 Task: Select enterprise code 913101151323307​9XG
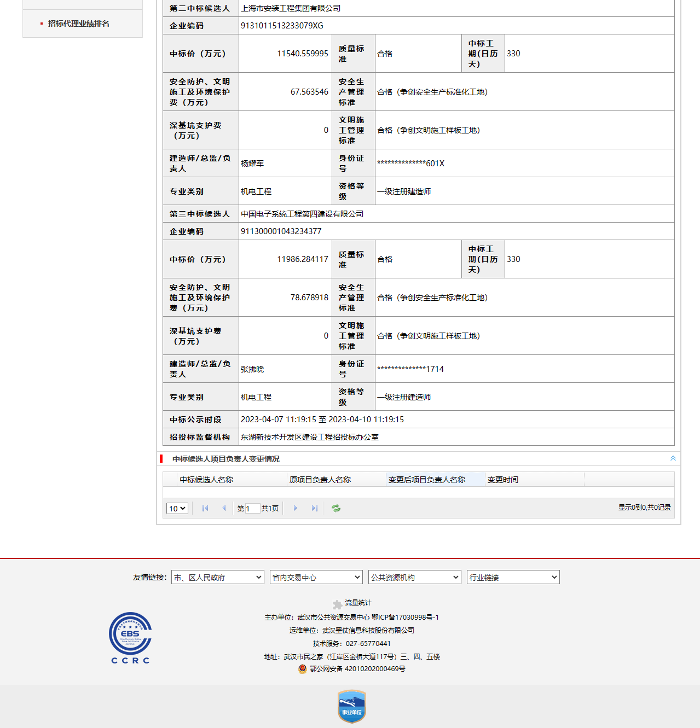tap(282, 26)
